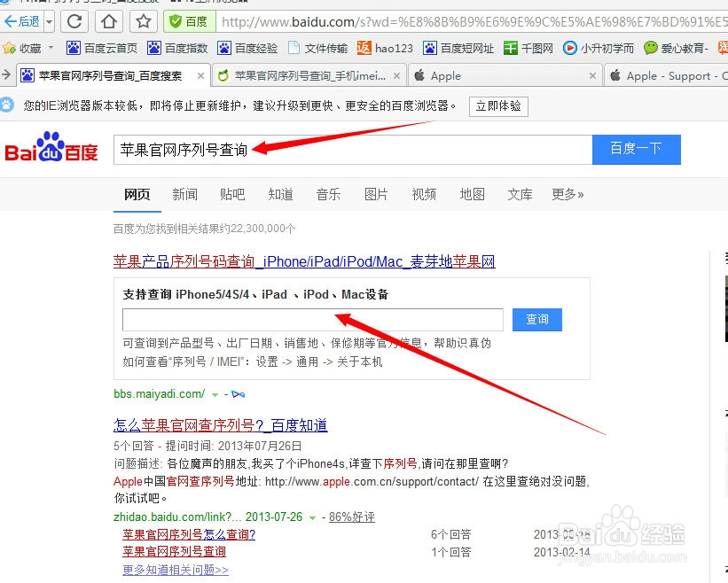Select the 音乐 search category
Image resolution: width=728 pixels, height=583 pixels.
click(x=328, y=194)
